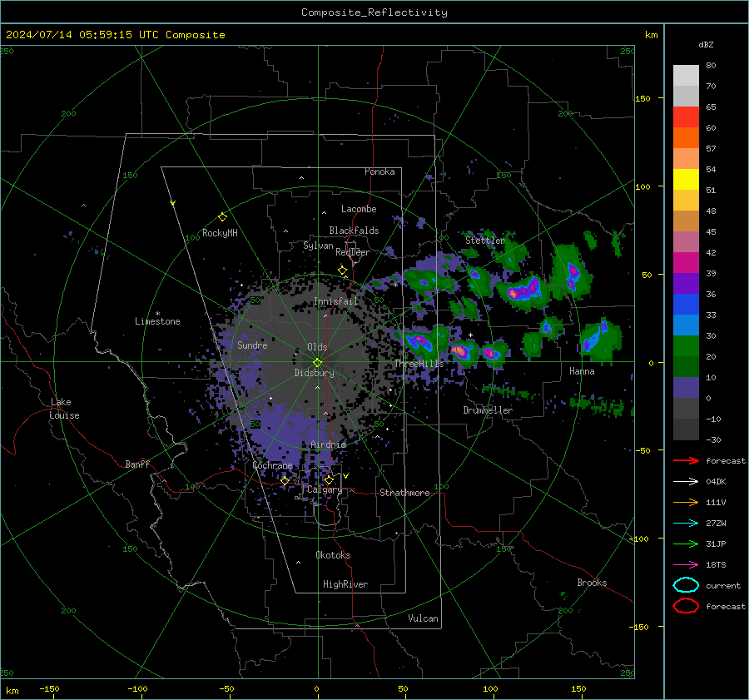Click the Olds map label
This screenshot has height=700, width=749.
coord(317,347)
